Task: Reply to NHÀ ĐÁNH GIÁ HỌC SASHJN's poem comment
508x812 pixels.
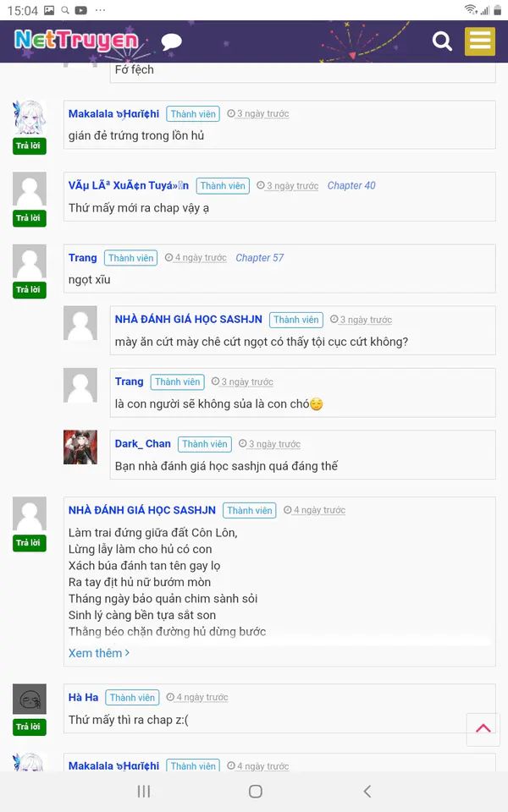Action: [x=30, y=543]
